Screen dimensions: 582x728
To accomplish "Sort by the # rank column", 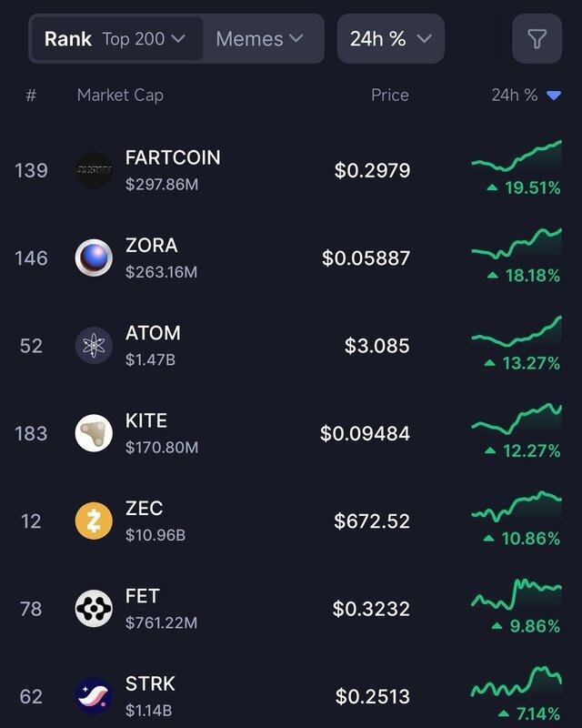I will [31, 95].
